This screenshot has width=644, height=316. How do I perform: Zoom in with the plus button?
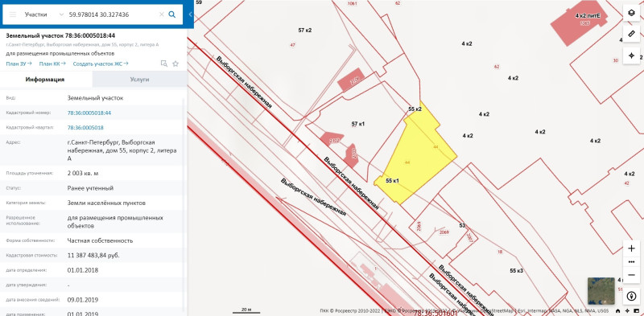[631, 248]
